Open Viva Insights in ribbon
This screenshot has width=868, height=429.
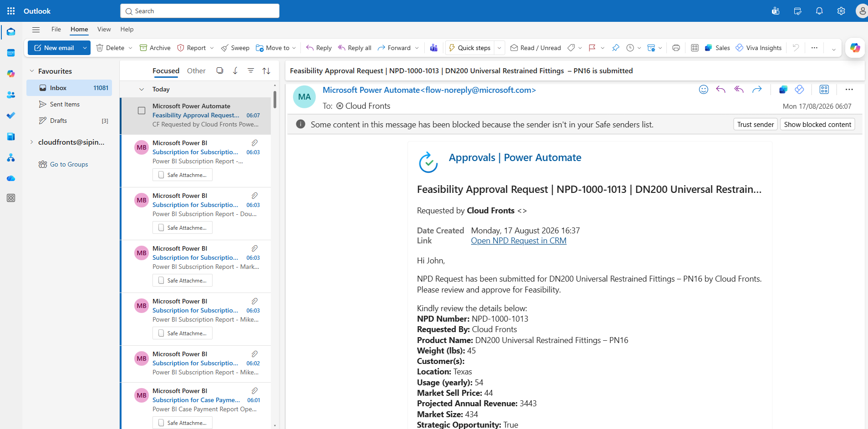click(x=758, y=48)
